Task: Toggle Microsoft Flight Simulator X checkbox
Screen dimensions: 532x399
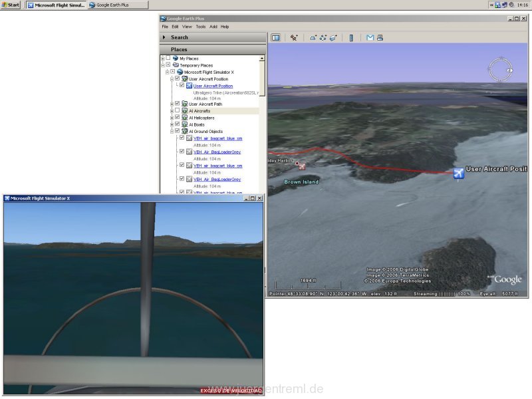Action: tap(173, 72)
